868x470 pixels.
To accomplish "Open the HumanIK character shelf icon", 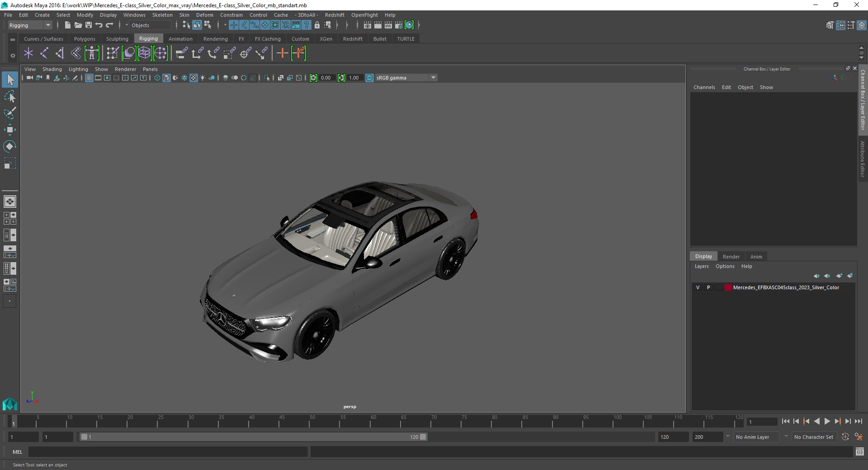I will [x=92, y=53].
